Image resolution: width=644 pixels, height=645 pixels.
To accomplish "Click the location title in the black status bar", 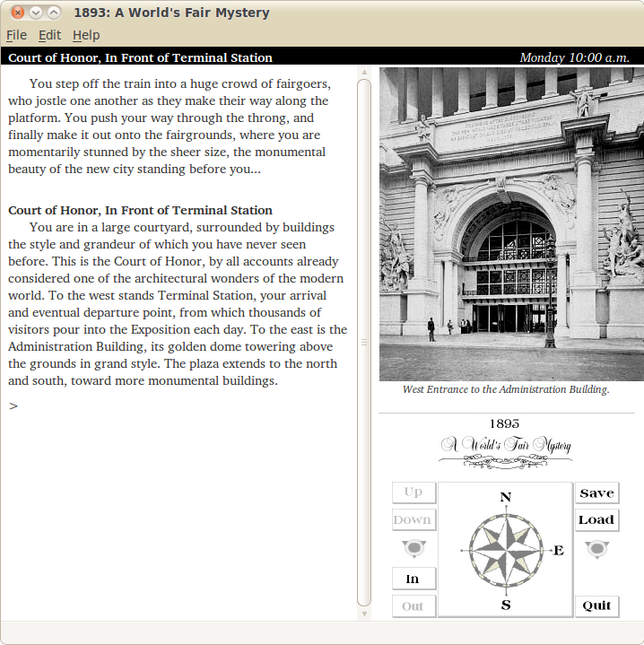I will (x=140, y=57).
